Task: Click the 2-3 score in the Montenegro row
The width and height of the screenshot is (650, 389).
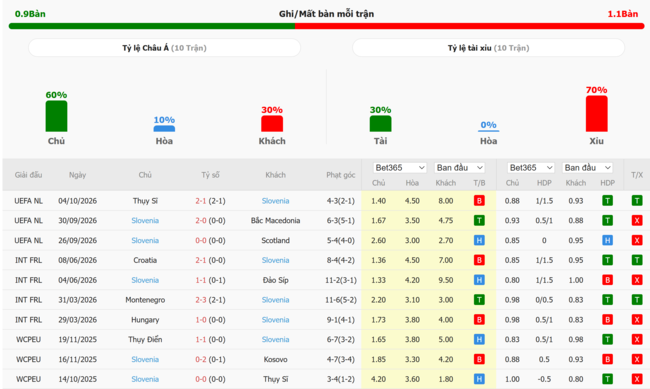Action: (x=201, y=299)
